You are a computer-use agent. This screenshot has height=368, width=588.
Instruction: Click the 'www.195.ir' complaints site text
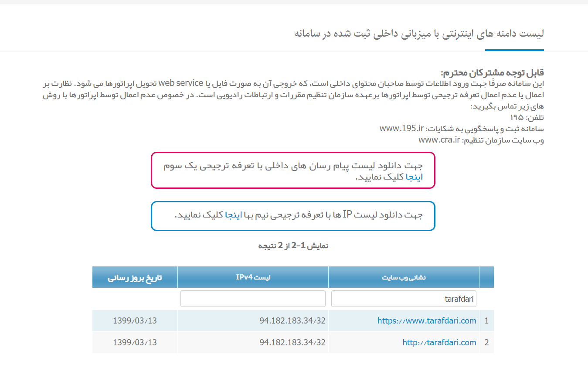tap(402, 129)
